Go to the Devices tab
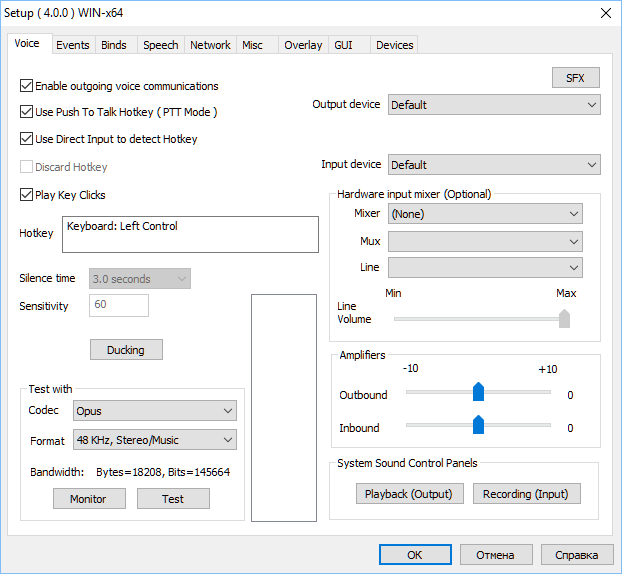The width and height of the screenshot is (622, 574). click(394, 45)
